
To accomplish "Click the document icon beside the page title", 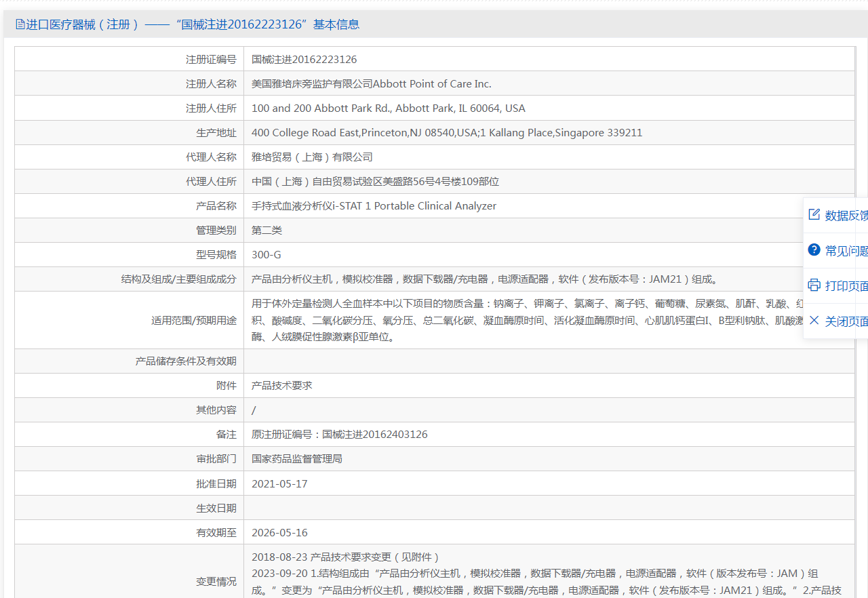I will click(20, 24).
